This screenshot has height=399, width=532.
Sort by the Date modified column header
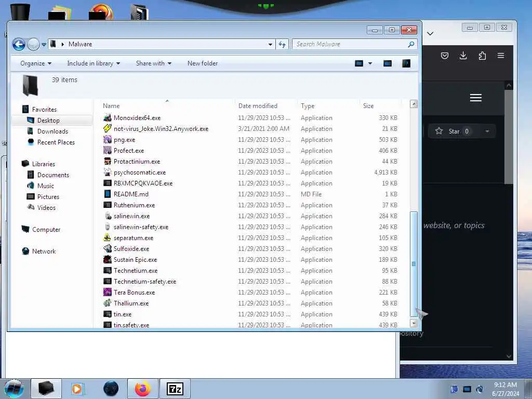pos(258,106)
